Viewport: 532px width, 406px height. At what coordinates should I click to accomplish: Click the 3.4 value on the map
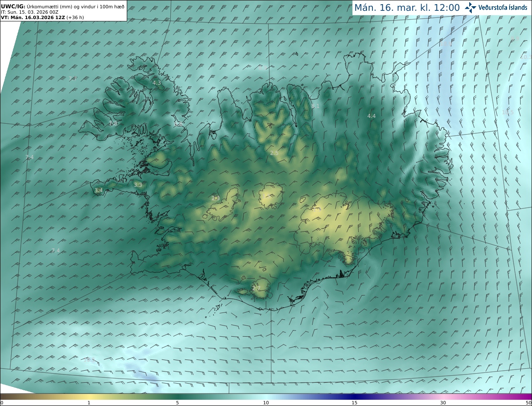(x=99, y=191)
